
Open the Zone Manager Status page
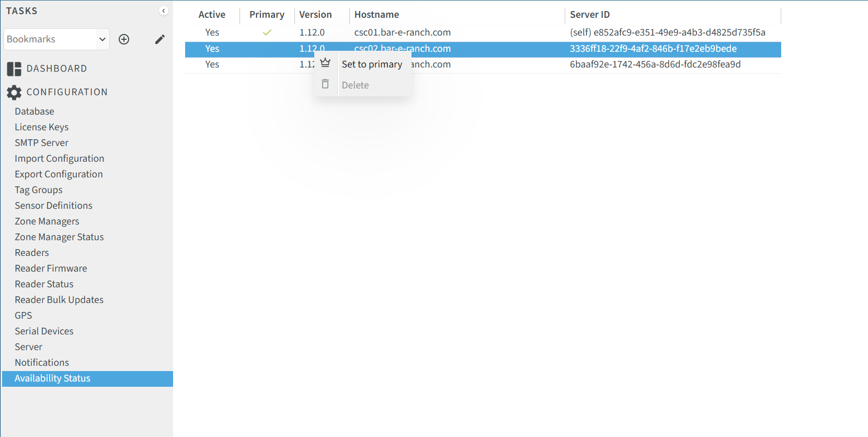59,237
